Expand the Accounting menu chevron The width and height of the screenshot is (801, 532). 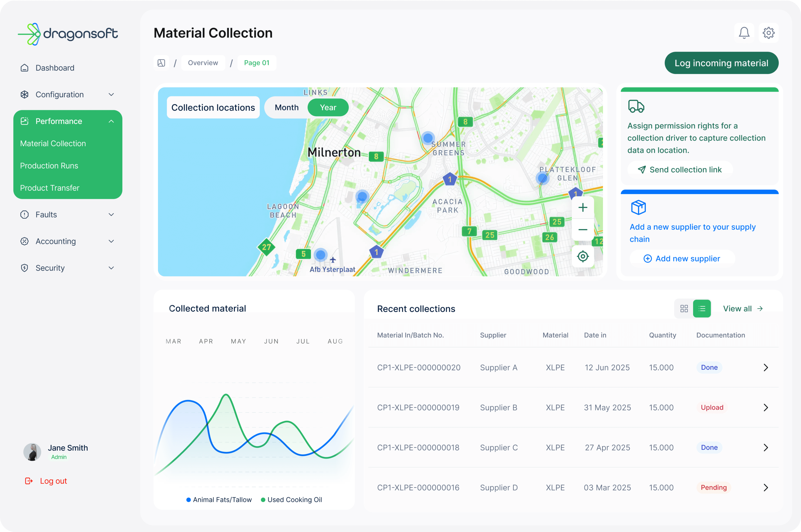pyautogui.click(x=111, y=241)
